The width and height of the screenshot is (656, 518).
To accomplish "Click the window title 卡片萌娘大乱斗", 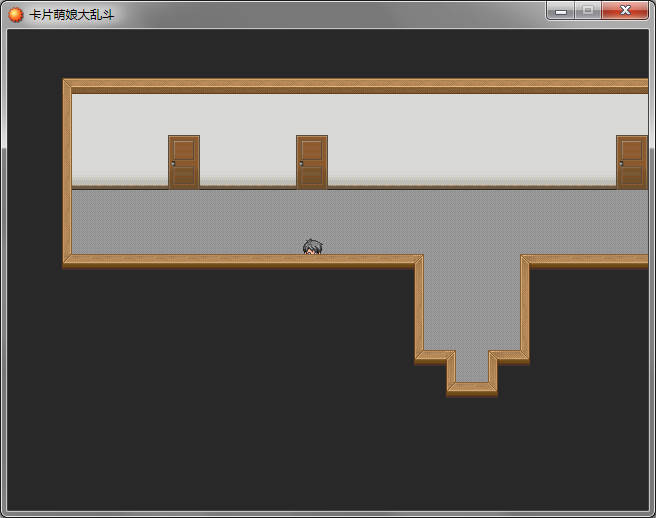I will [x=72, y=15].
